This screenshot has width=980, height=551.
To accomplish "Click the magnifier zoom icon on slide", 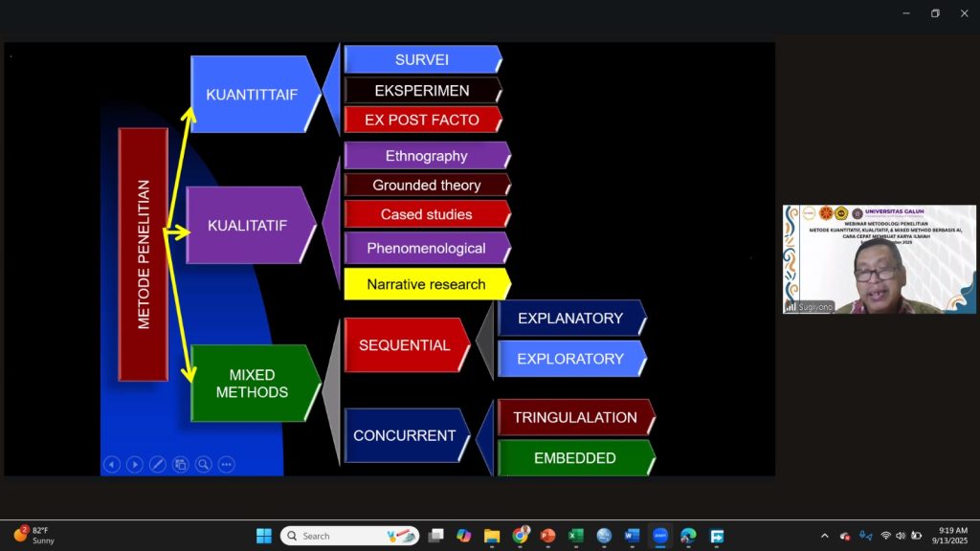I will click(x=203, y=464).
